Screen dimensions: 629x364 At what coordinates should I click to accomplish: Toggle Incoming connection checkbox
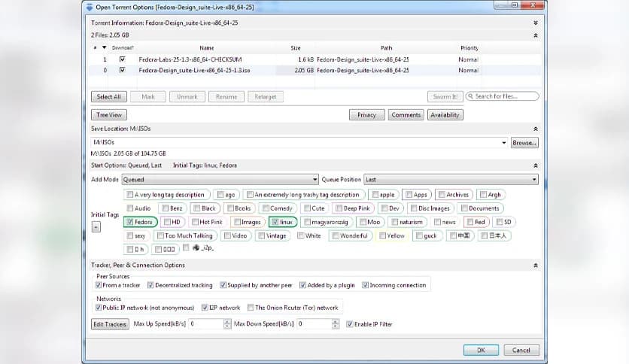(365, 285)
